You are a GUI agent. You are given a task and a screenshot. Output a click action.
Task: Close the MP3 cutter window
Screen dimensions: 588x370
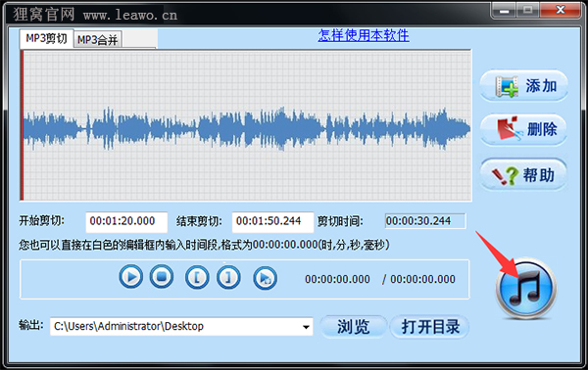(561, 10)
